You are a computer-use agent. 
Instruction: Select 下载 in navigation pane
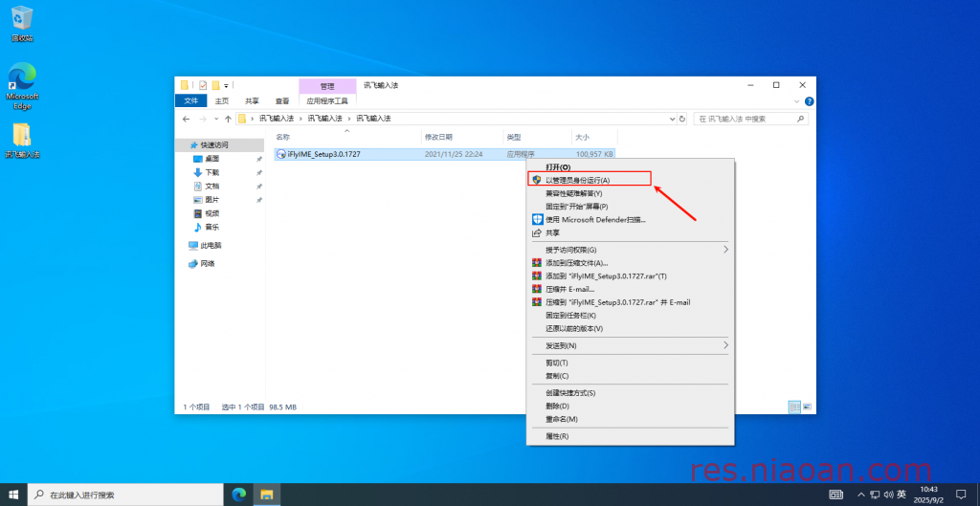(x=212, y=172)
